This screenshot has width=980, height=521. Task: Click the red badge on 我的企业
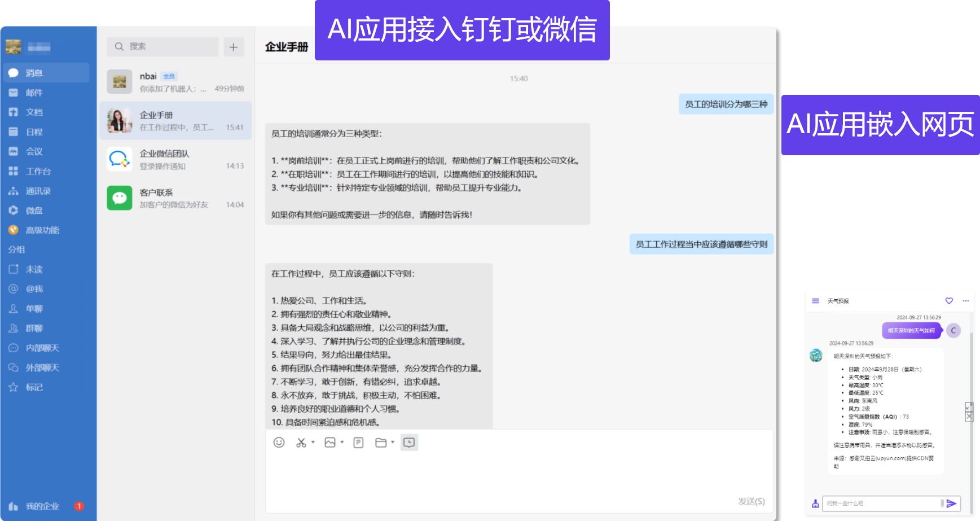(x=80, y=506)
